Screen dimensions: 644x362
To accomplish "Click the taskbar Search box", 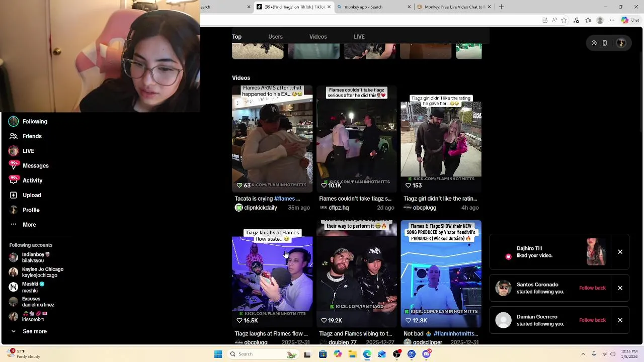I will pos(263,354).
